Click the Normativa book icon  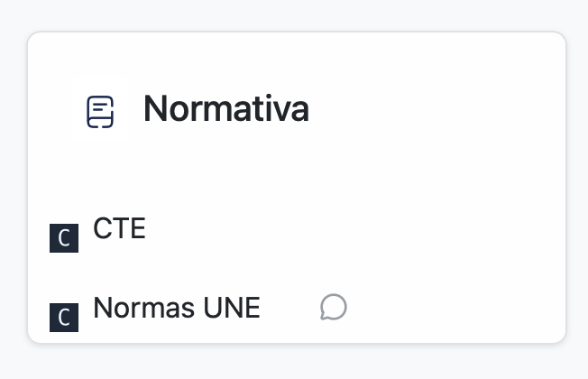pos(100,111)
